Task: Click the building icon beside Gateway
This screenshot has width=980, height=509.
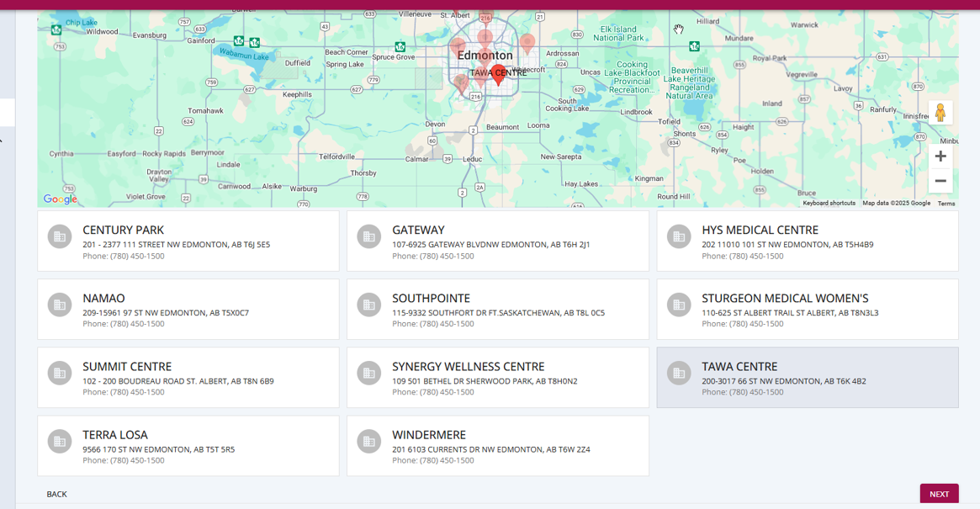Action: (369, 237)
